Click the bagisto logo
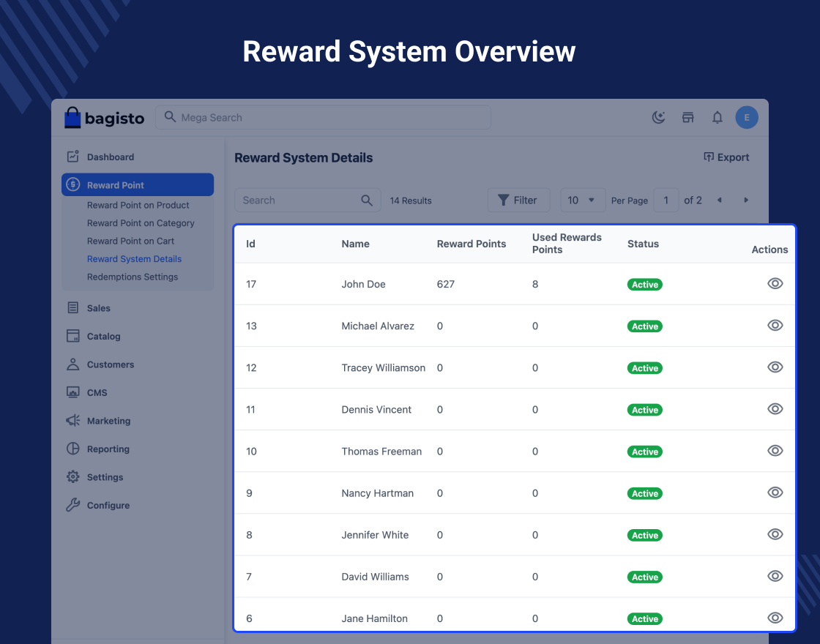Viewport: 820px width, 644px height. [104, 118]
